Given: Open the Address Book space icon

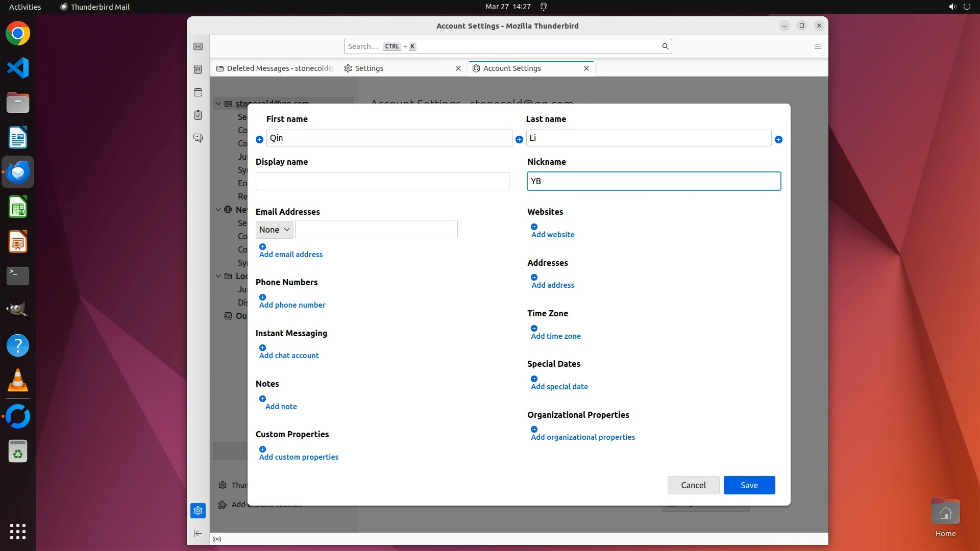Looking at the screenshot, I should 198,69.
